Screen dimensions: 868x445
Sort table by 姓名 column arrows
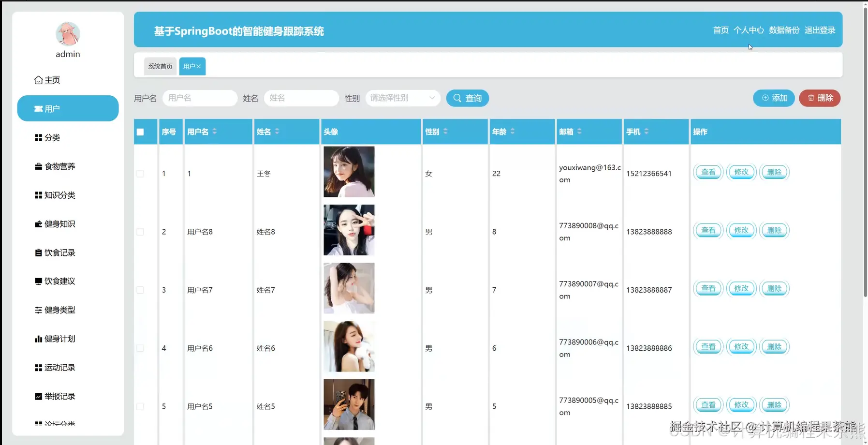[277, 131]
